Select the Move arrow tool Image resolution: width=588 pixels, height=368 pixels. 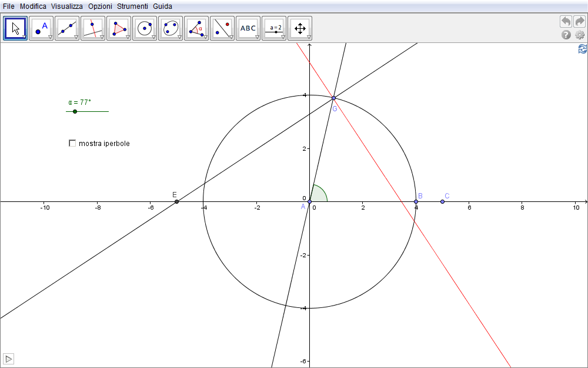pos(15,28)
